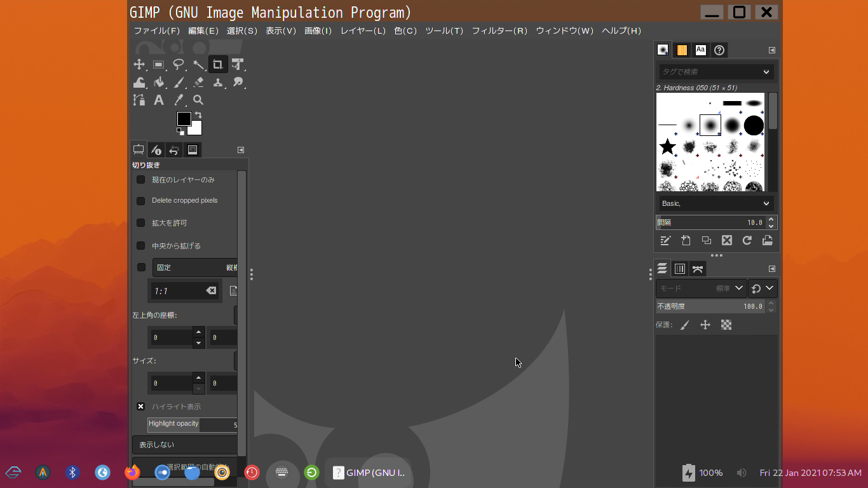
Task: Switch to the Patterns tab
Action: (682, 50)
